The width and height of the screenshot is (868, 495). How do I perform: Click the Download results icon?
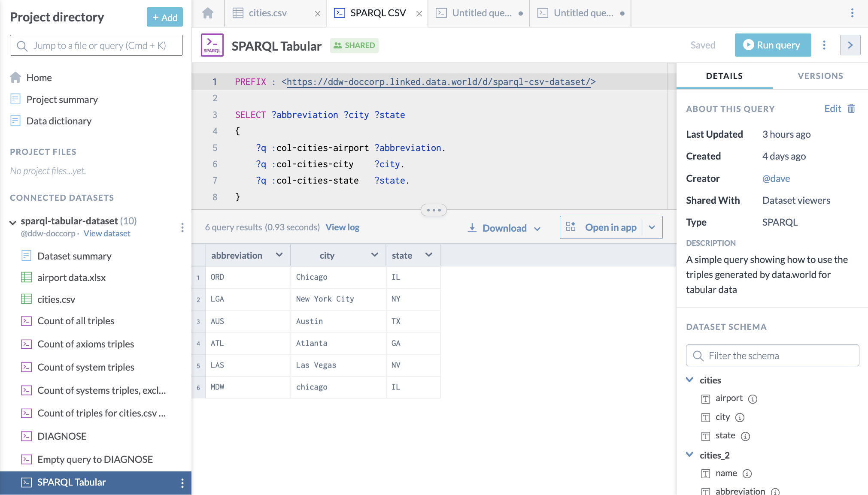pyautogui.click(x=473, y=227)
